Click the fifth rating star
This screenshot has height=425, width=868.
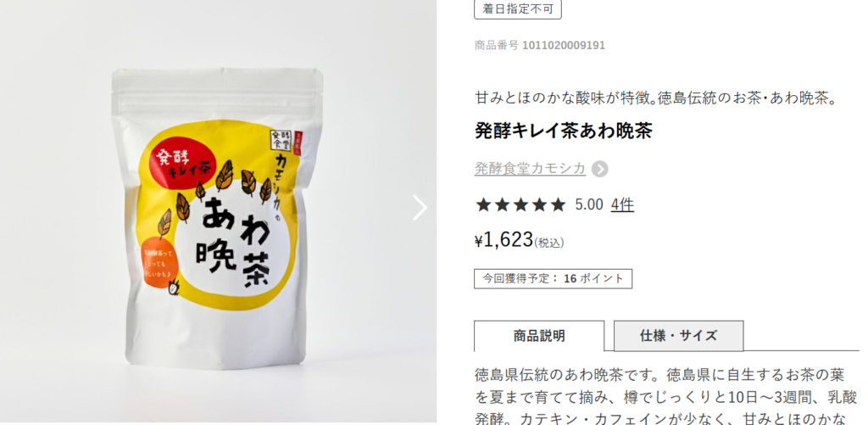(x=559, y=205)
